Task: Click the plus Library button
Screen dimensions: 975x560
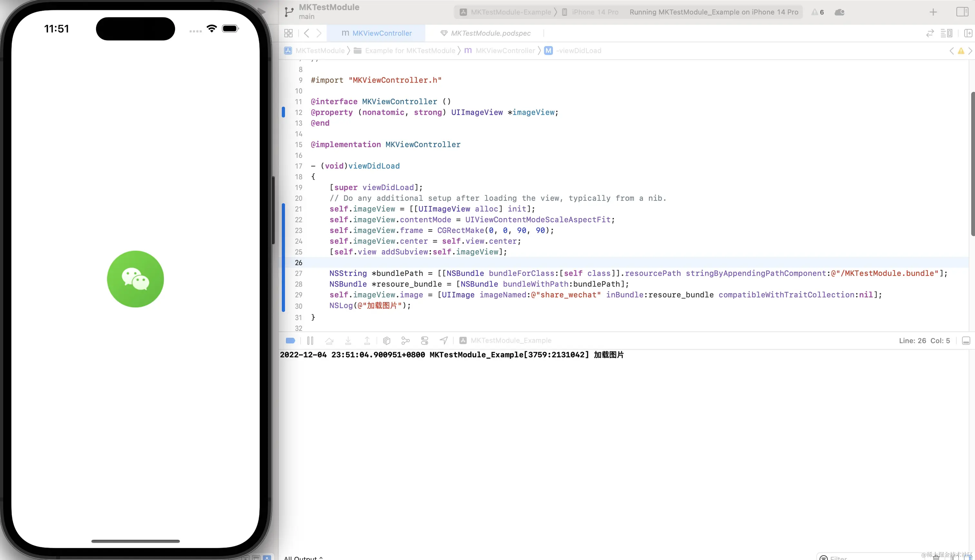Action: pos(933,12)
